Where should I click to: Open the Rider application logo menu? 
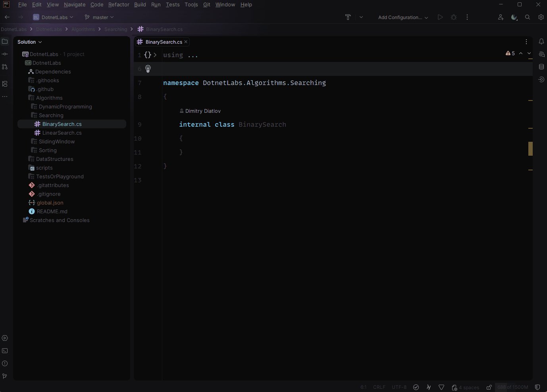pyautogui.click(x=6, y=4)
